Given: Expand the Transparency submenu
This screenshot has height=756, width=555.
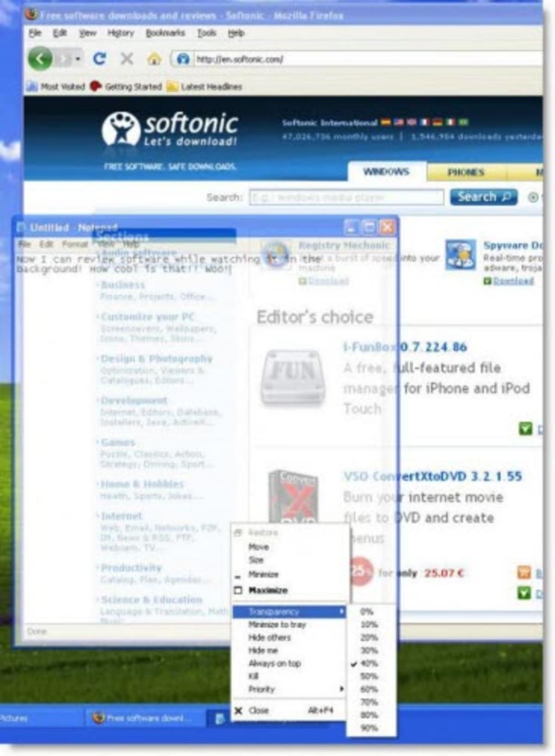Looking at the screenshot, I should point(288,612).
